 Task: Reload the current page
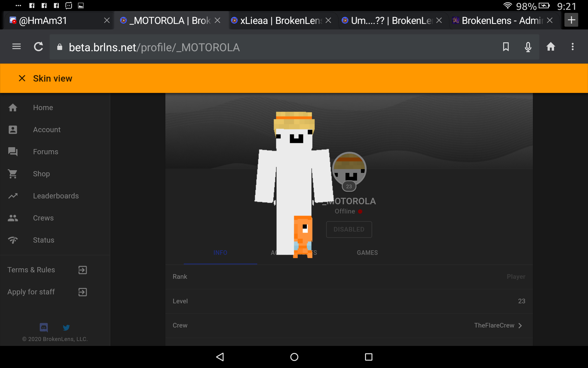tap(39, 47)
